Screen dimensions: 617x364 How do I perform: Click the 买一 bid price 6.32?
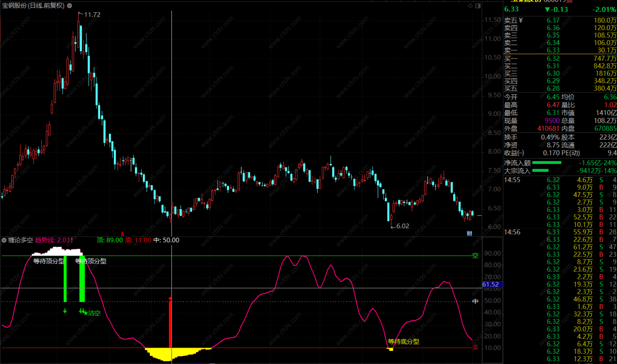553,59
